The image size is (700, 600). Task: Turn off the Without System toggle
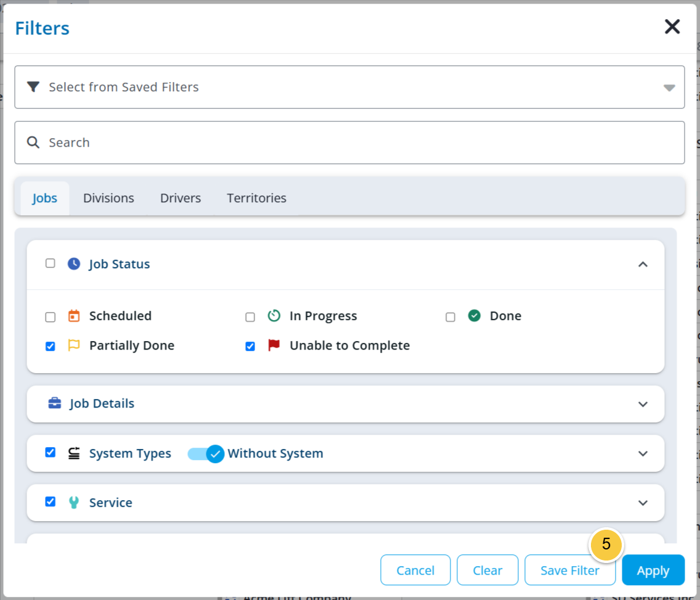coord(206,454)
